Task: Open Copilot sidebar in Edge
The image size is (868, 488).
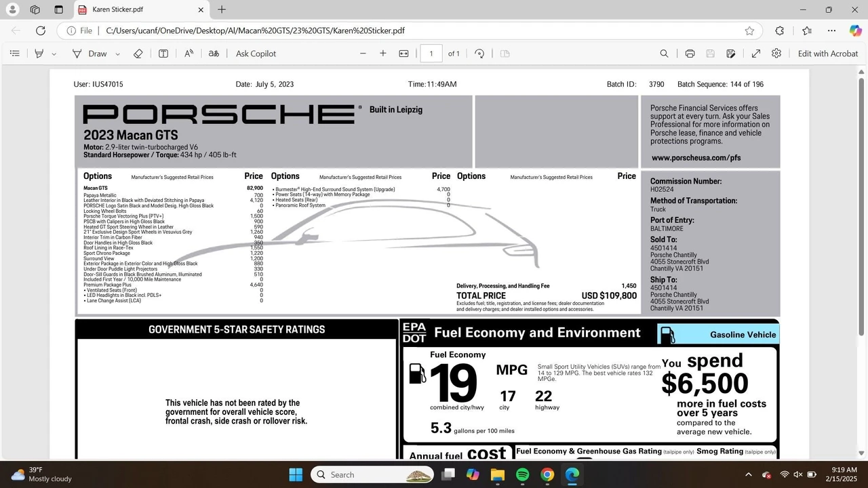Action: 856,30
